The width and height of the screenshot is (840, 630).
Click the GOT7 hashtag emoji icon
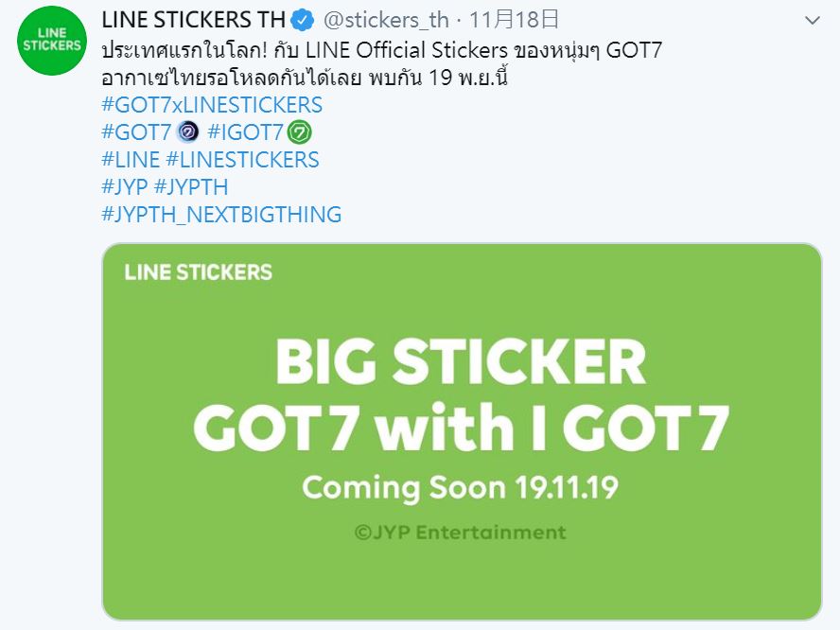coord(188,131)
